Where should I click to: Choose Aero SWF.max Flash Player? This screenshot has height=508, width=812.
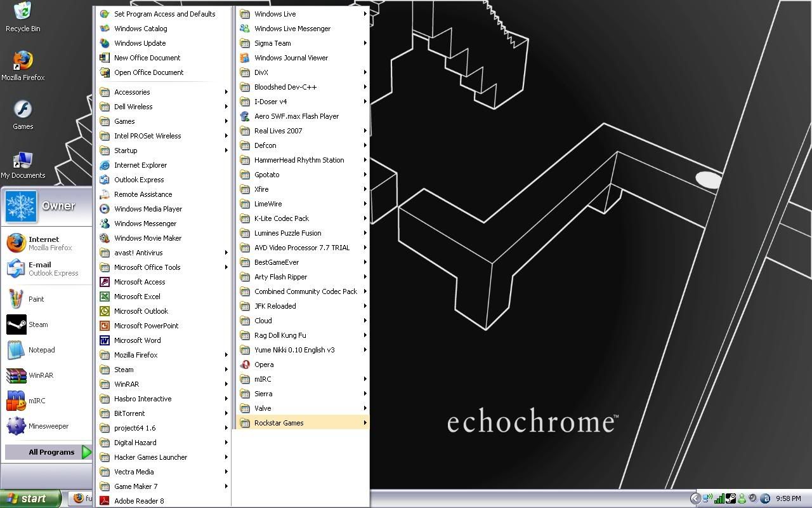pos(296,116)
